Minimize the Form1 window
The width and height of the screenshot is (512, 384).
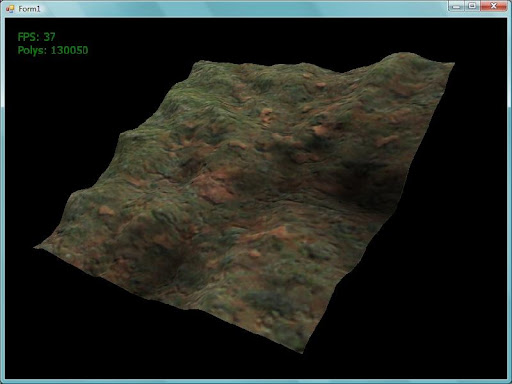[x=456, y=6]
